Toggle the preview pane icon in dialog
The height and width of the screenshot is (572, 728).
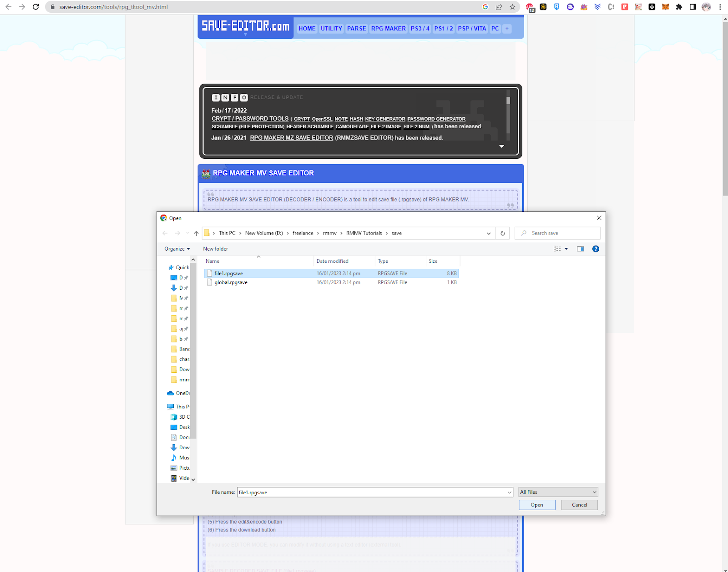click(x=580, y=249)
